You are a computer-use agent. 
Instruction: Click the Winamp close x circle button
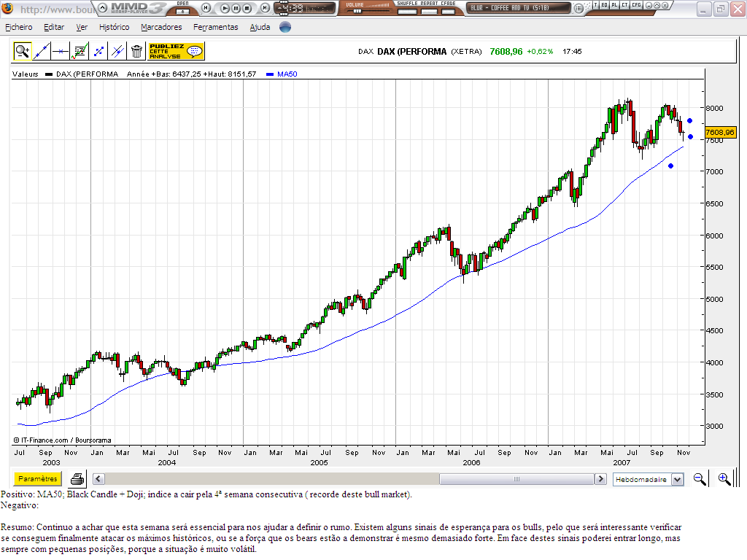[665, 5]
